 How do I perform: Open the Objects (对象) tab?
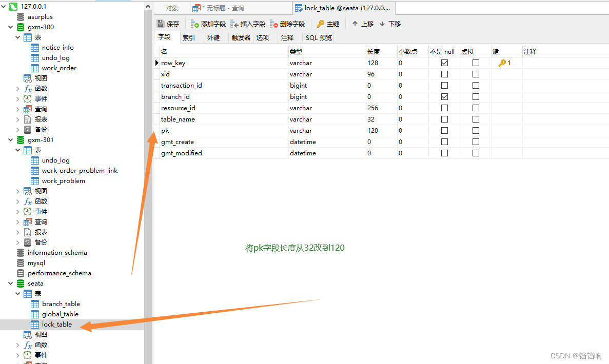[172, 8]
